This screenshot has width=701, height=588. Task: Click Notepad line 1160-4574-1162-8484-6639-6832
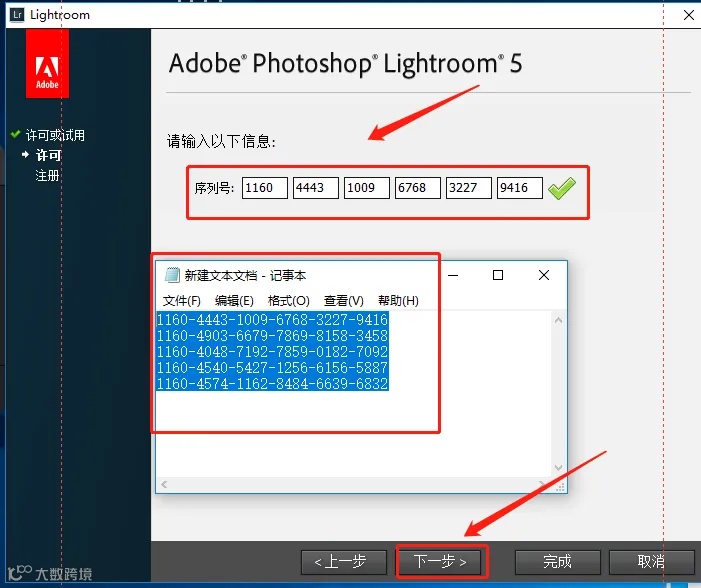pos(272,384)
